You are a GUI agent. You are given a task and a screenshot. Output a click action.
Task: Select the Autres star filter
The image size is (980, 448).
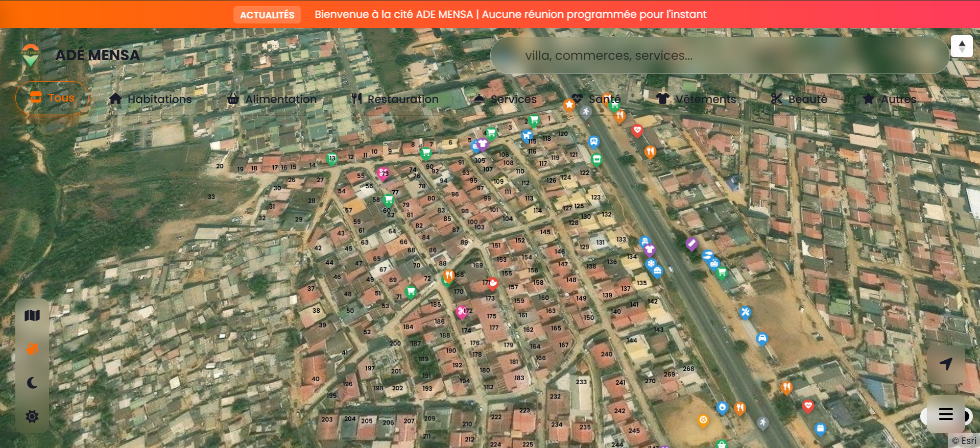point(890,99)
